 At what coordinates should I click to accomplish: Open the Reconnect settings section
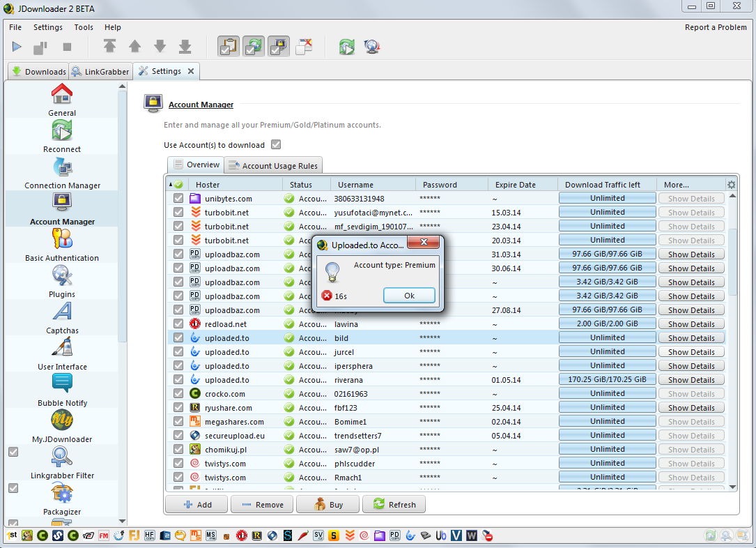pos(62,136)
